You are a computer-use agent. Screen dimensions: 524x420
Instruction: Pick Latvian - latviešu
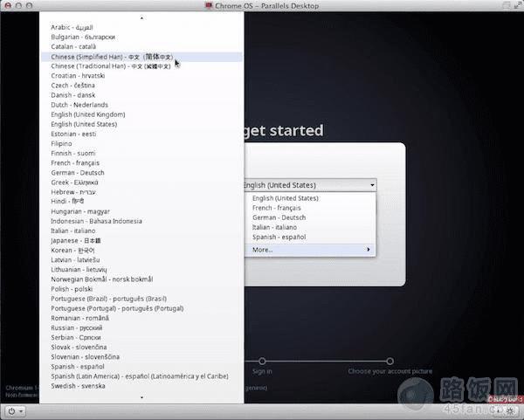tap(141, 260)
